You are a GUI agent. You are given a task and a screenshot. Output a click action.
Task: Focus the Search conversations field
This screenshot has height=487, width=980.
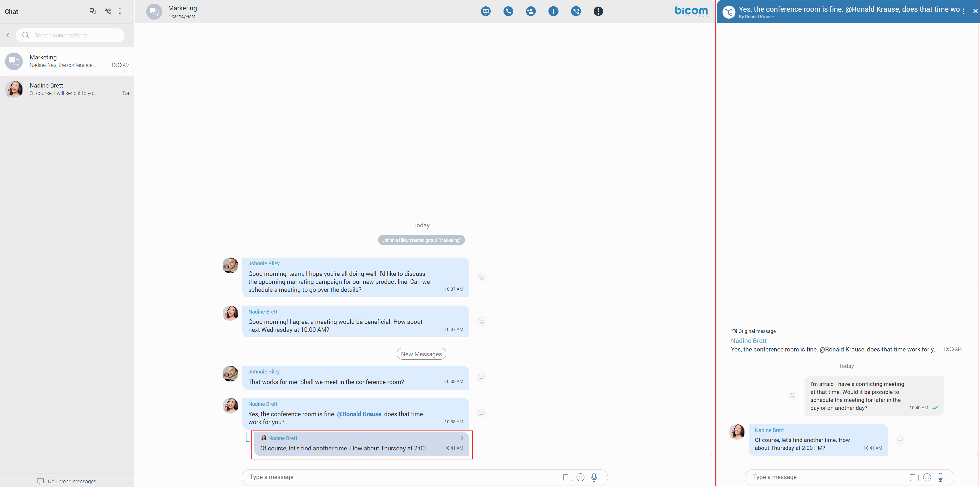pos(72,35)
